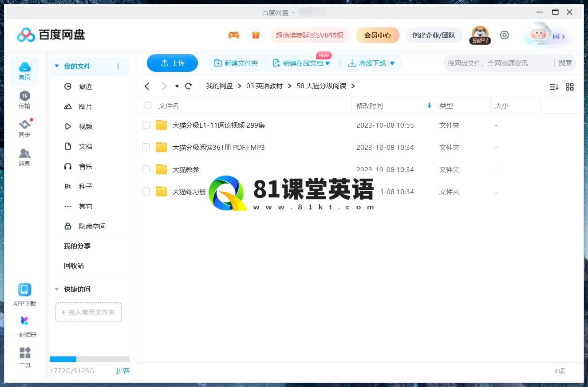Click the 03 英语教材 breadcrumb
This screenshot has height=387, width=588.
point(264,86)
